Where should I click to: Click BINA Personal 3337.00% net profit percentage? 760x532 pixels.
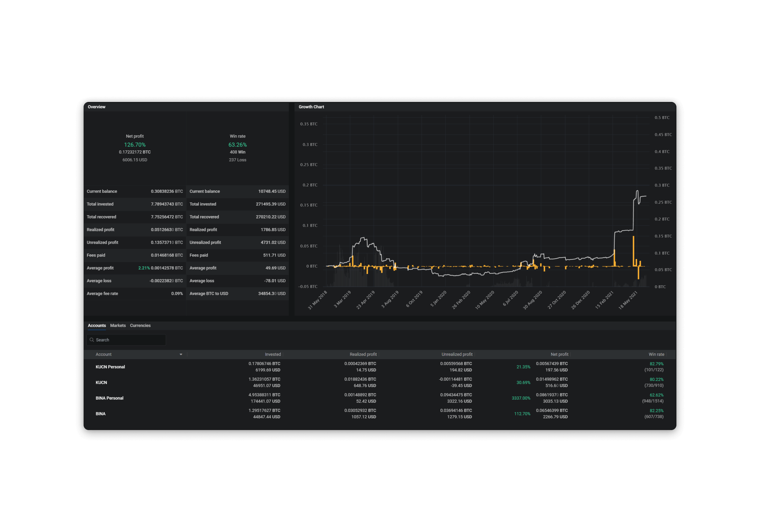pyautogui.click(x=521, y=398)
